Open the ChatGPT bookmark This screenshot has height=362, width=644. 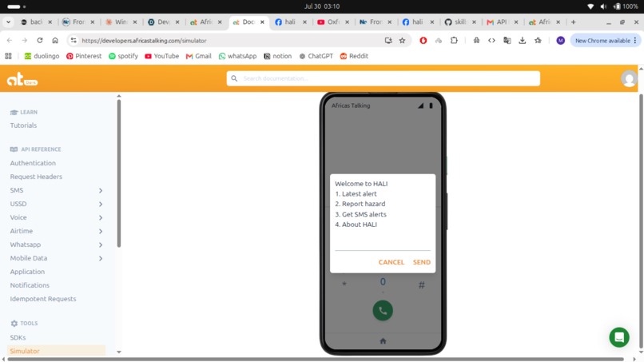pyautogui.click(x=316, y=56)
